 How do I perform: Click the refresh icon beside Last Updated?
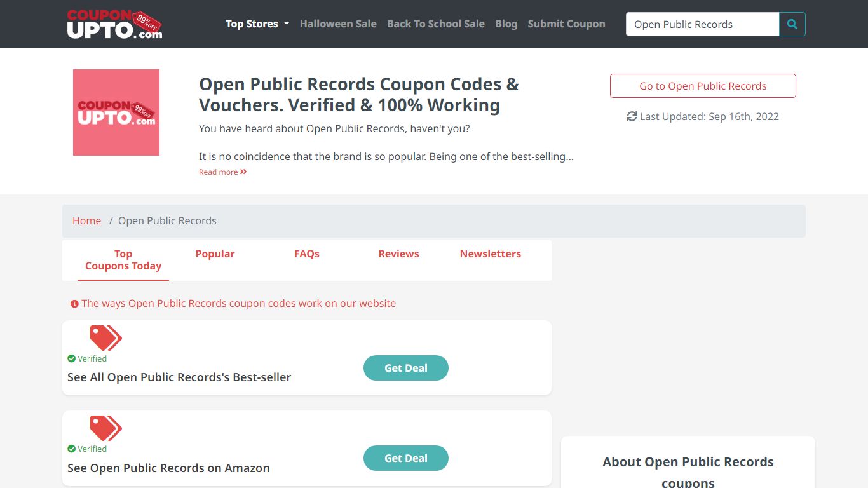[632, 116]
